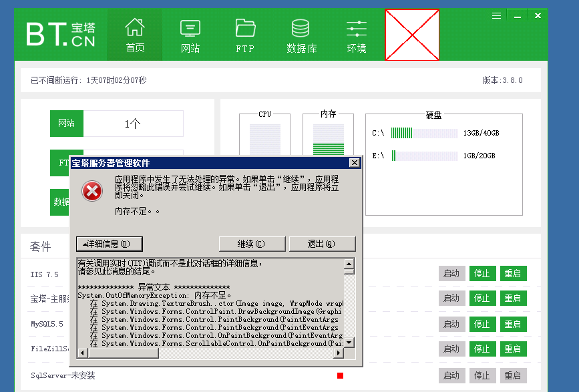Click 停止 for 宝塔-主服务 row

coord(482,299)
